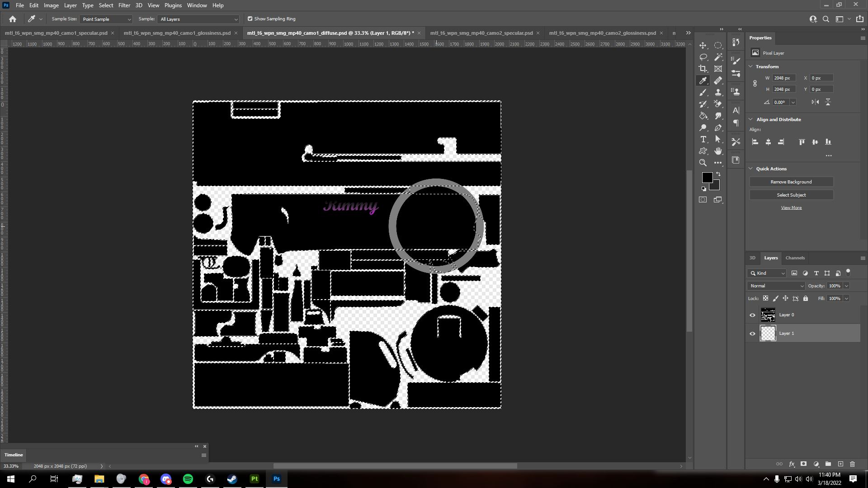
Task: Select the Custom Shape tool
Action: pos(703,151)
